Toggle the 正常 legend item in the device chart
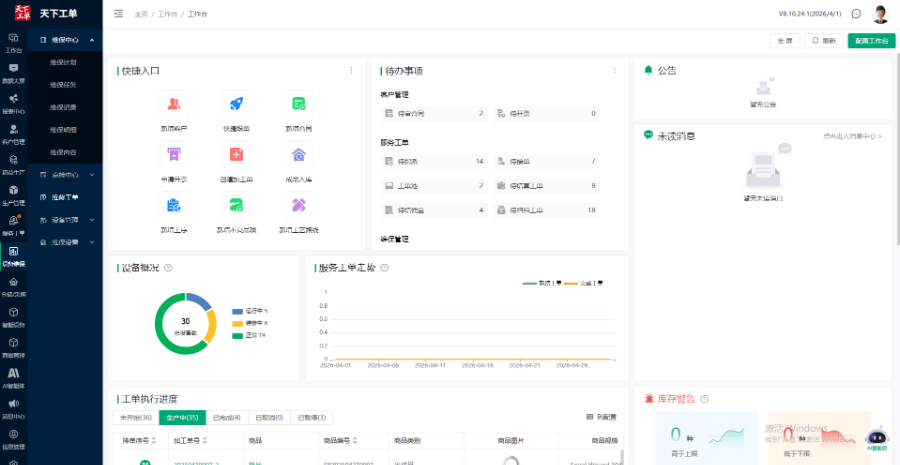 point(249,335)
